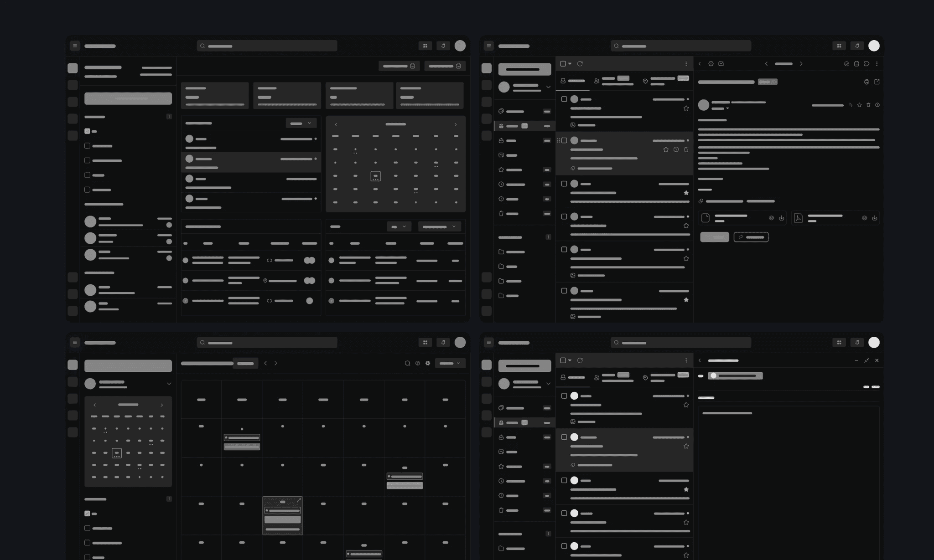Screen dimensions: 934x560
Task: Click the outlined forward button below the attachments
Action: [x=751, y=237]
